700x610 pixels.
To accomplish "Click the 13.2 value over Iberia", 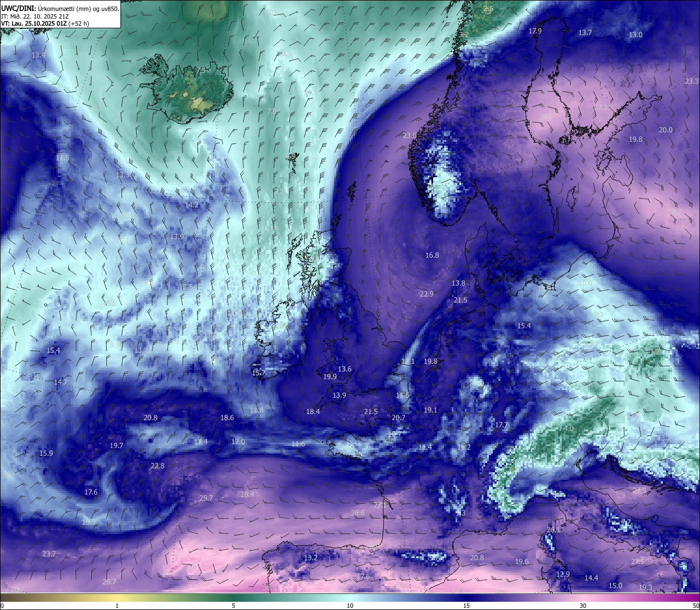I will click(311, 557).
